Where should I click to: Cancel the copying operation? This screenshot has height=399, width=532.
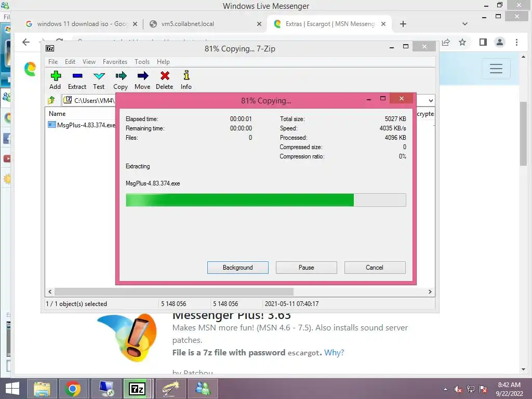click(x=375, y=268)
